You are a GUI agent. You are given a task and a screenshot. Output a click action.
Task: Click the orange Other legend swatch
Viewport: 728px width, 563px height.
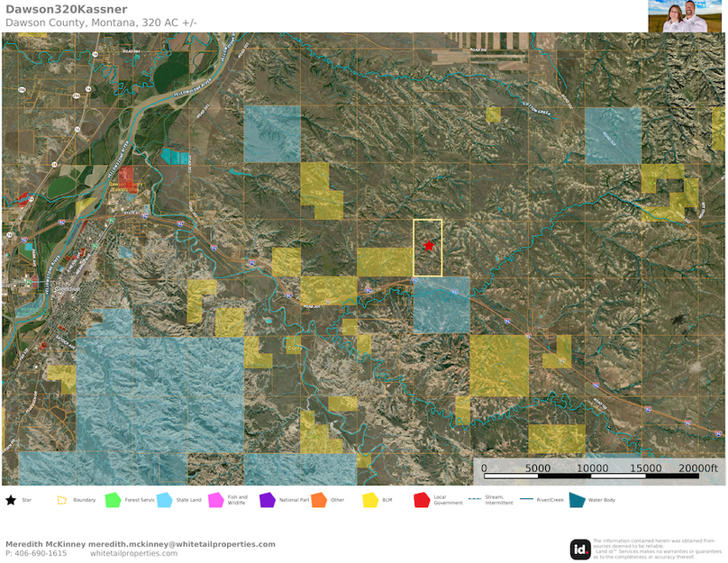pyautogui.click(x=318, y=499)
